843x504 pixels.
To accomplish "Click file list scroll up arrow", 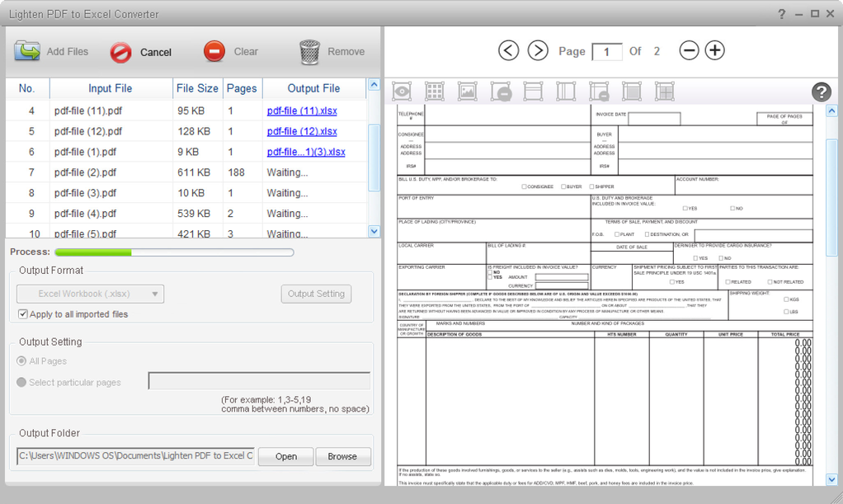I will pos(374,84).
